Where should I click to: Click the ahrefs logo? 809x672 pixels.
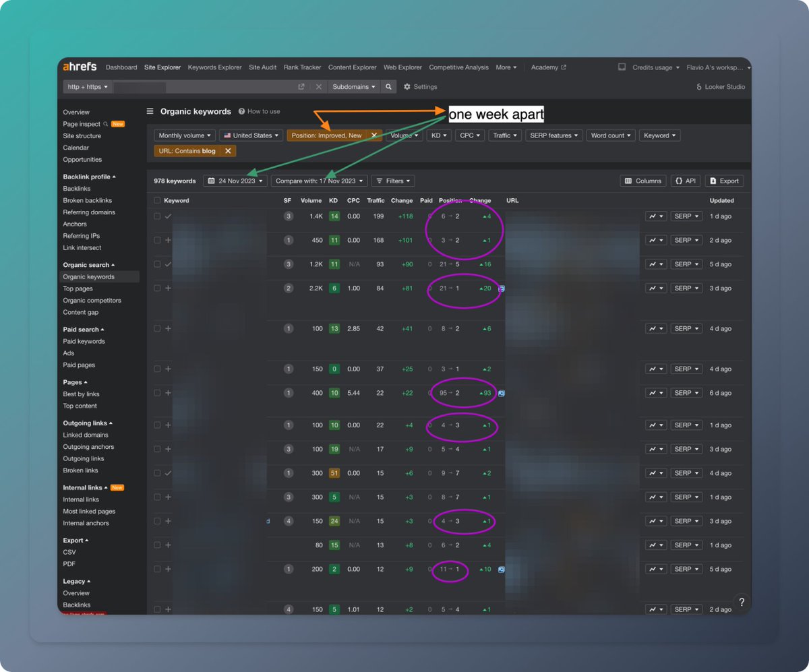80,67
